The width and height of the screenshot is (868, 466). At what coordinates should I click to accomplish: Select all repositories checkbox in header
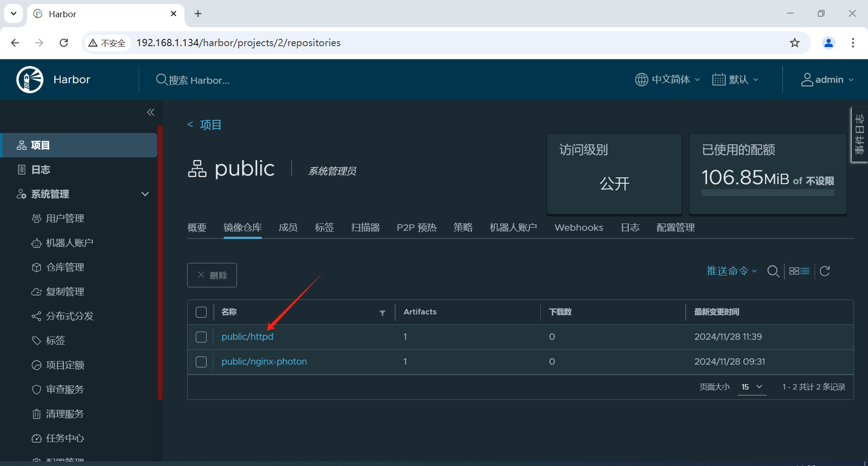tap(201, 312)
